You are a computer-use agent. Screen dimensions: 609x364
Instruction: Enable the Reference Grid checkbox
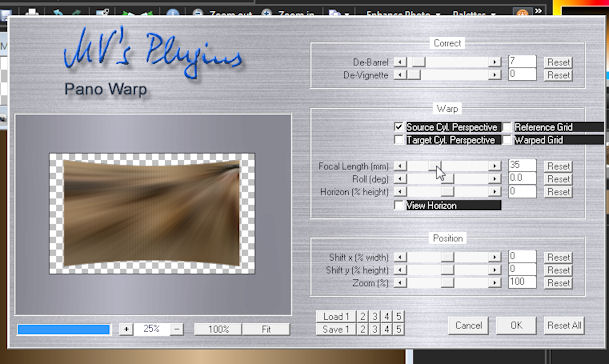coord(507,127)
